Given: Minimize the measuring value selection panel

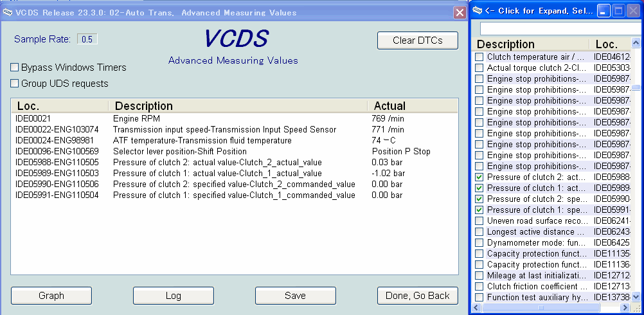Looking at the screenshot, I should 604,10.
